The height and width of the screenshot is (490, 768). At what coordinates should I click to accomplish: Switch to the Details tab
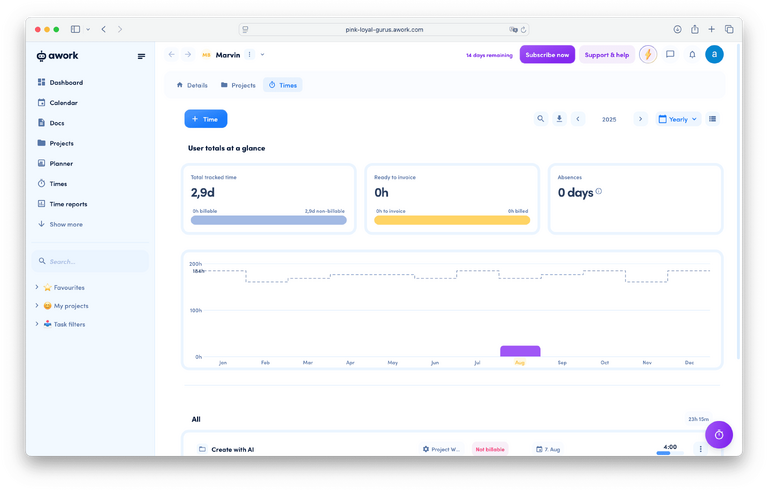point(192,86)
